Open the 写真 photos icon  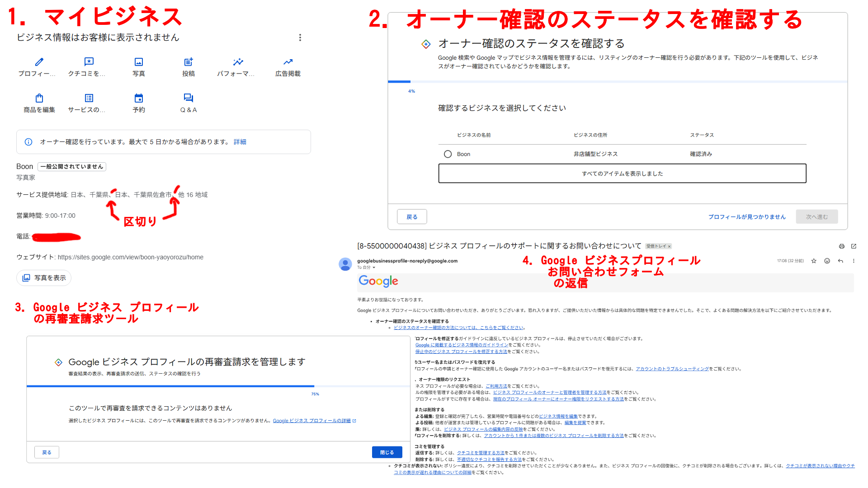click(x=139, y=62)
